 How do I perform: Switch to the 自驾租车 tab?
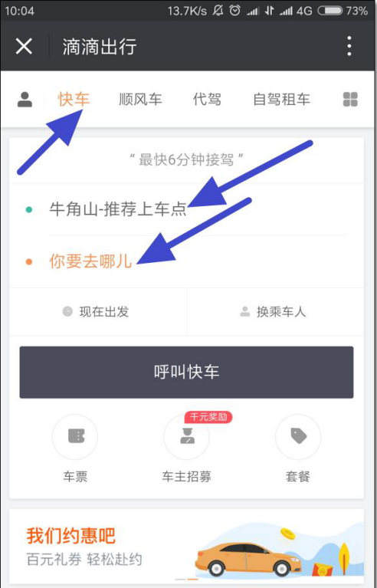pos(281,100)
